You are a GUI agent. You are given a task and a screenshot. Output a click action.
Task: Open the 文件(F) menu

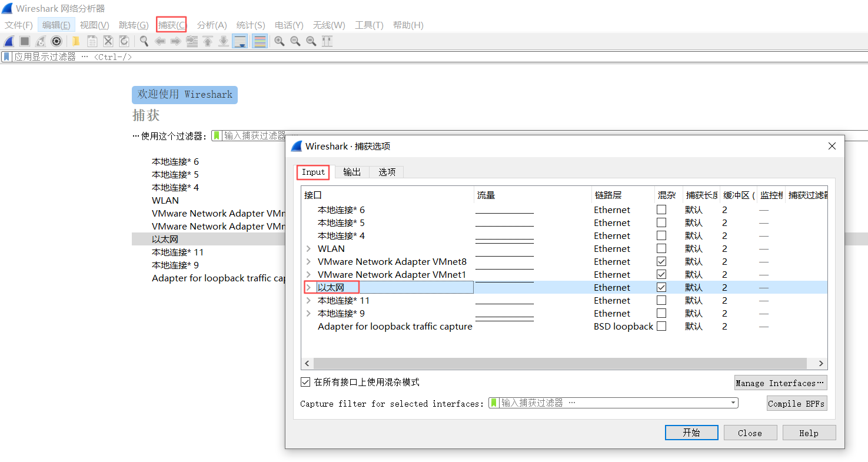click(19, 25)
